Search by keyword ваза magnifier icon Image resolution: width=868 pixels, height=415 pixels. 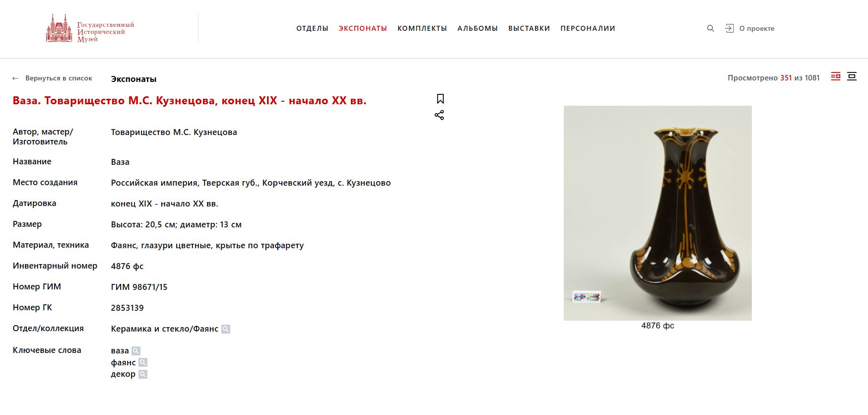(136, 351)
